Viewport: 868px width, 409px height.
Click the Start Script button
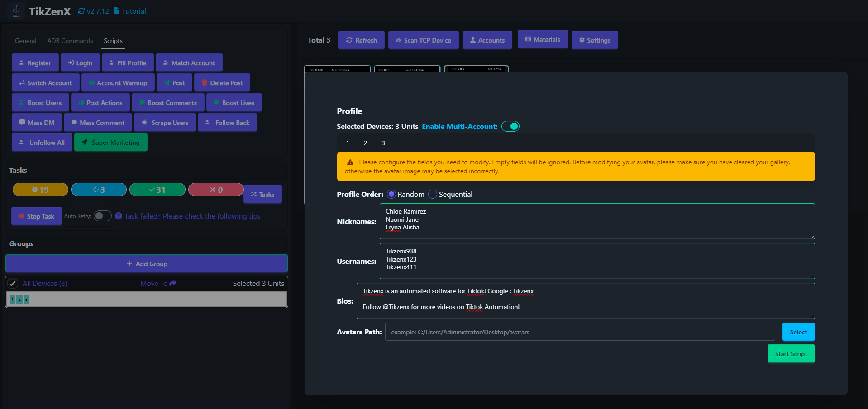coord(791,354)
